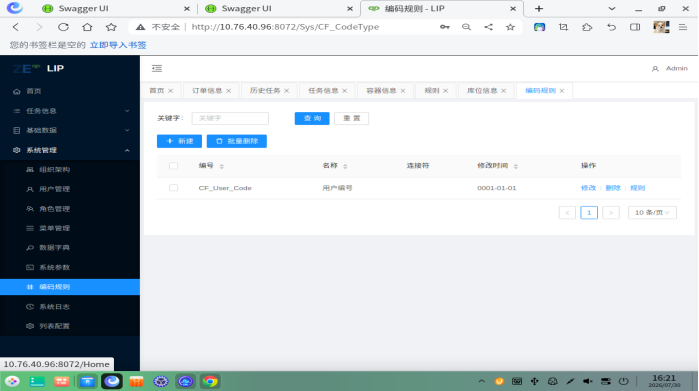Screen dimensions: 699x391
Task: Switch to the 历史任务 page tab
Action: [x=265, y=91]
